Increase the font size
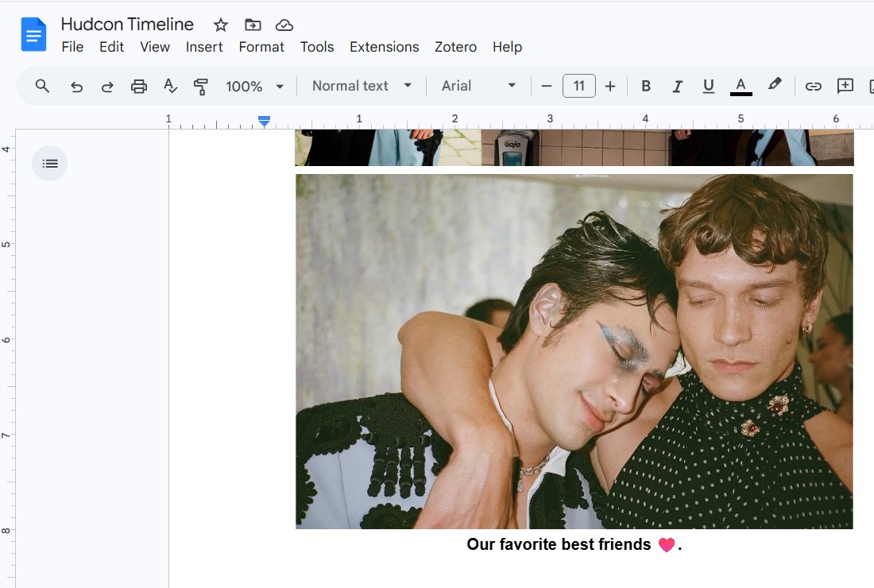The image size is (874, 588). coord(609,86)
